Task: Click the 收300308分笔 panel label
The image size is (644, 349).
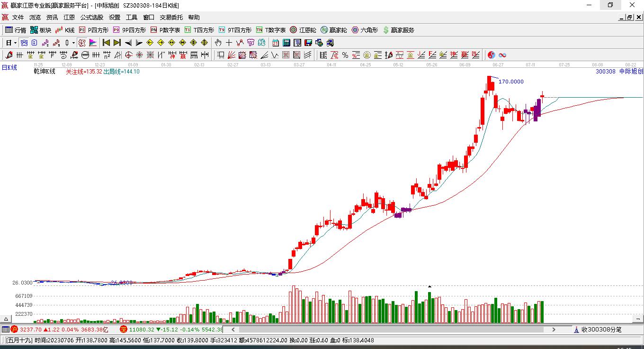Action: (x=601, y=329)
